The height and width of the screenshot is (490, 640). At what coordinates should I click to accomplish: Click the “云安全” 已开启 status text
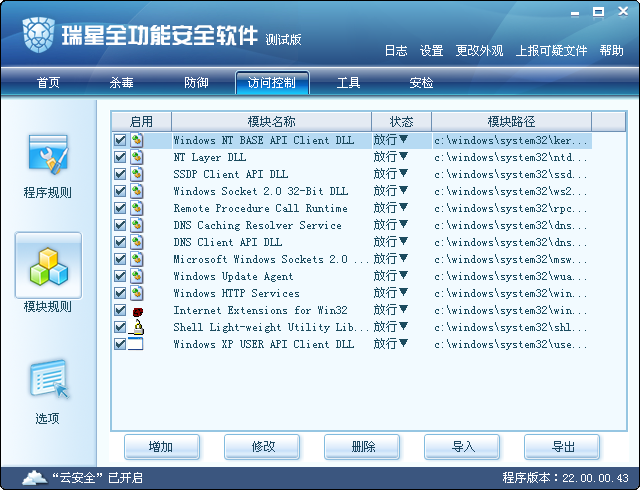point(98,478)
